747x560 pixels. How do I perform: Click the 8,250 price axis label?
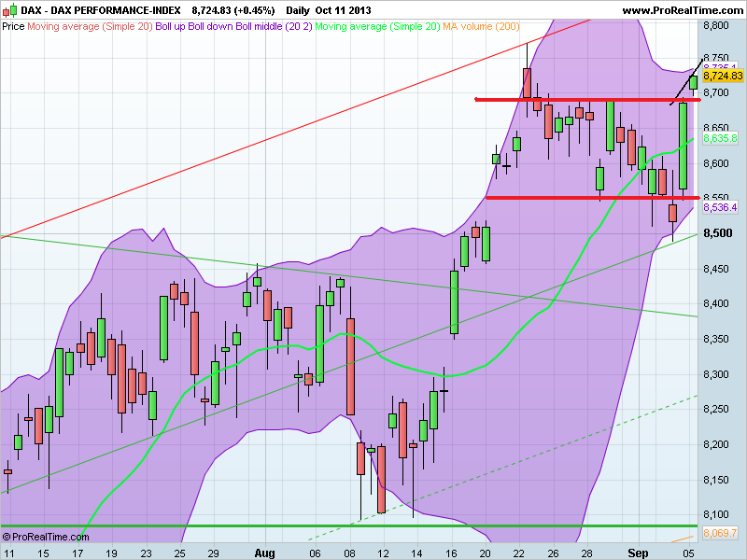tap(716, 409)
